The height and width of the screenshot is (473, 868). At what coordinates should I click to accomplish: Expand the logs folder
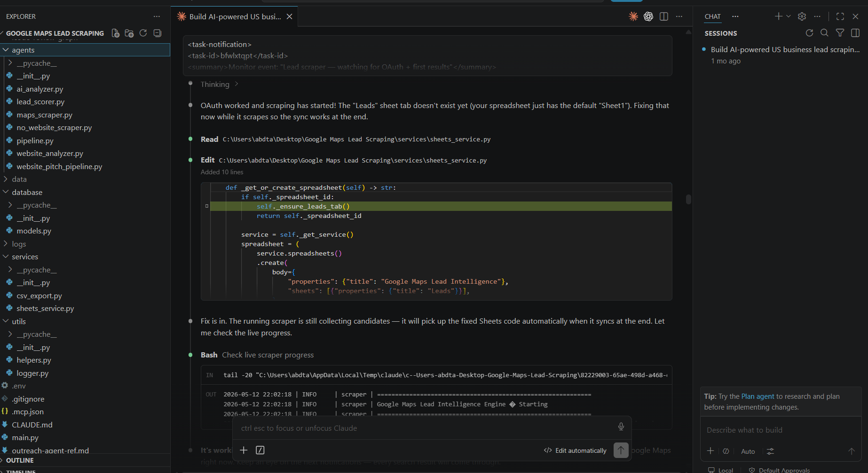[x=85, y=244]
